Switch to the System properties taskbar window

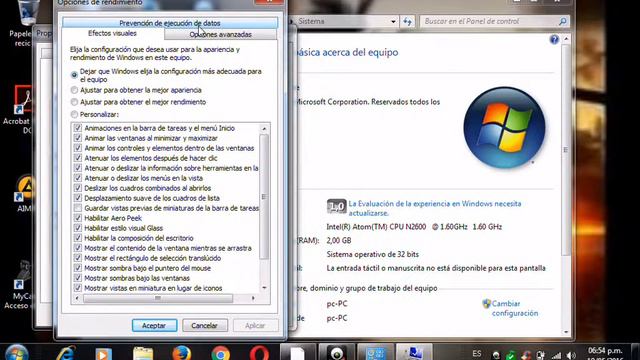point(415,353)
